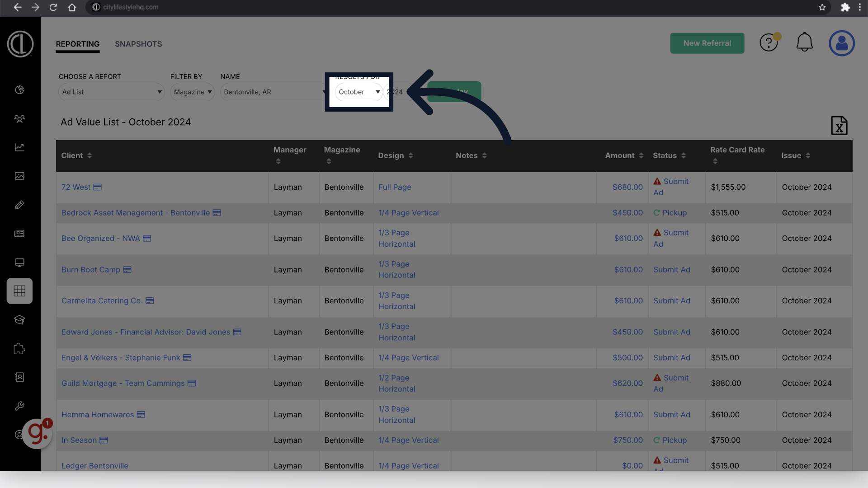Screen dimensions: 868x488
Task: Open the October month dropdown
Action: 359,92
